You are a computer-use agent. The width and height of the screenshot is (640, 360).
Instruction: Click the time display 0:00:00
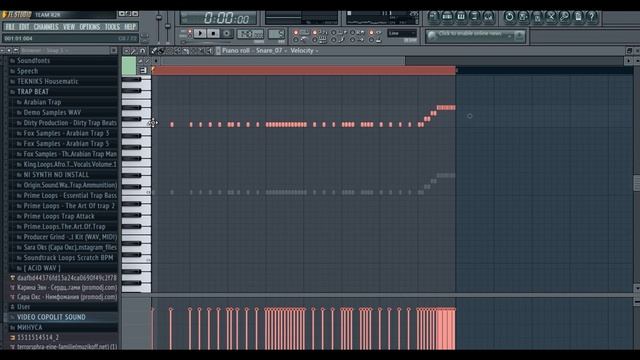click(x=226, y=18)
